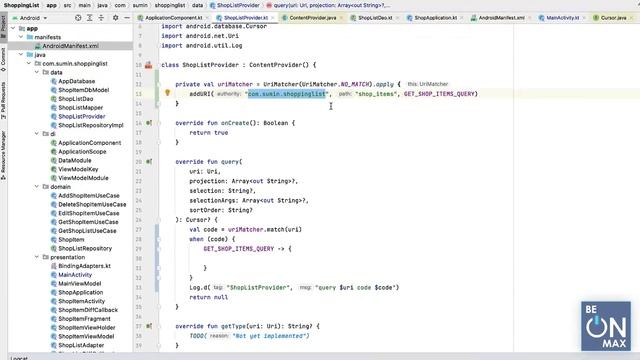Switch to AndroidManifest.xml editor tab
640x360 pixels.
[x=501, y=18]
